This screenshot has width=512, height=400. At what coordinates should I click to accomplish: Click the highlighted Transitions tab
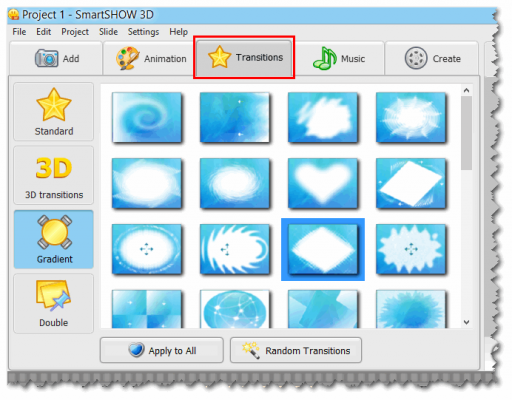click(x=244, y=58)
